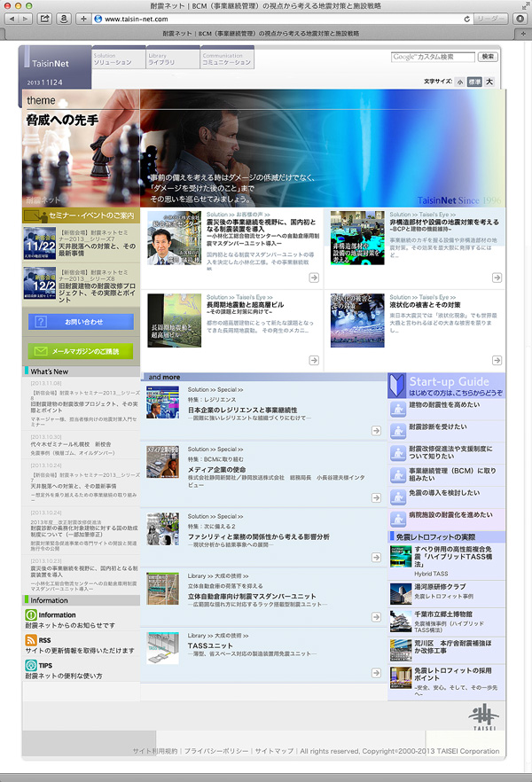
Task: Click the orange RSS feed icon
Action: click(x=31, y=640)
